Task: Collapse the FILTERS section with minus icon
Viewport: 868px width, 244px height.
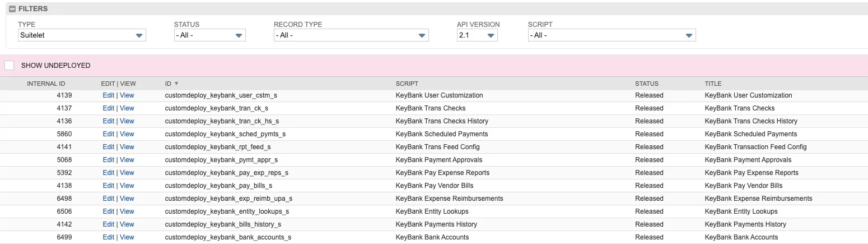Action: (12, 9)
